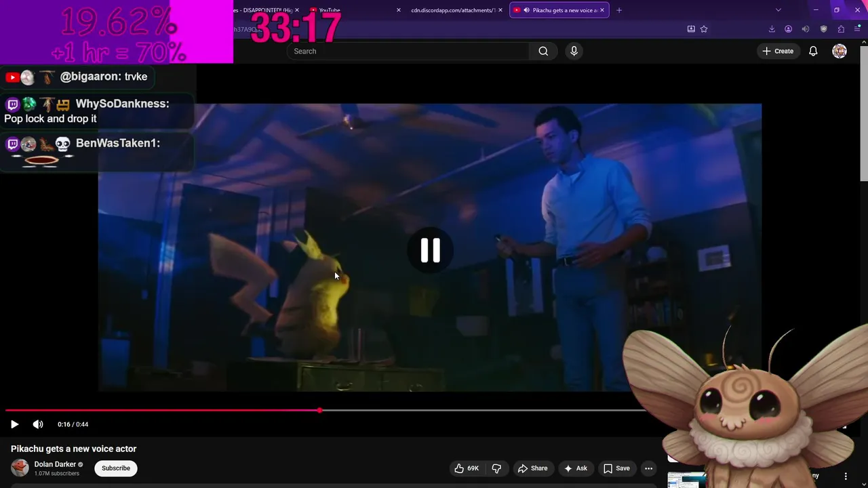Open the Dolan Darker channel name link

coord(55,464)
